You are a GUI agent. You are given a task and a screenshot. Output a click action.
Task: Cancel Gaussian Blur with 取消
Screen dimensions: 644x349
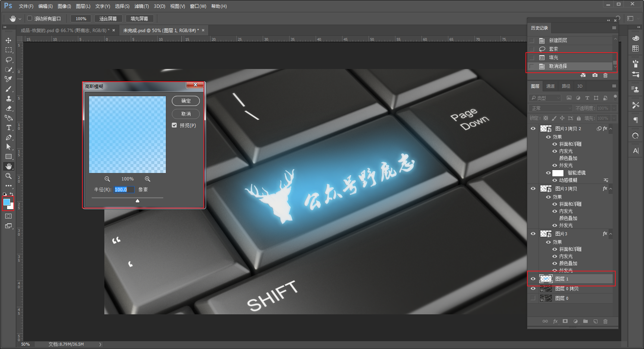[x=186, y=114]
